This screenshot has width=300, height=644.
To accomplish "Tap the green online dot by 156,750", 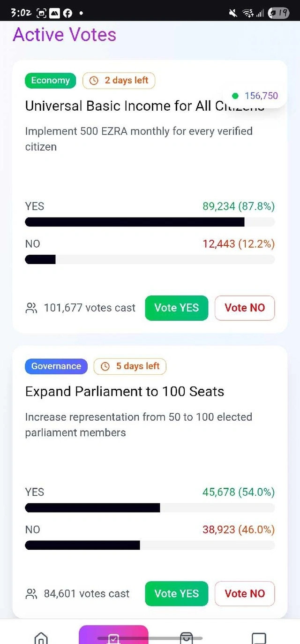I will point(235,96).
